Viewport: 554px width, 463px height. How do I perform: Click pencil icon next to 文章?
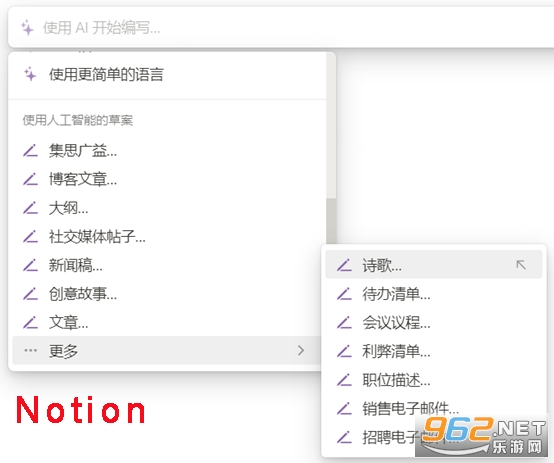(x=30, y=322)
